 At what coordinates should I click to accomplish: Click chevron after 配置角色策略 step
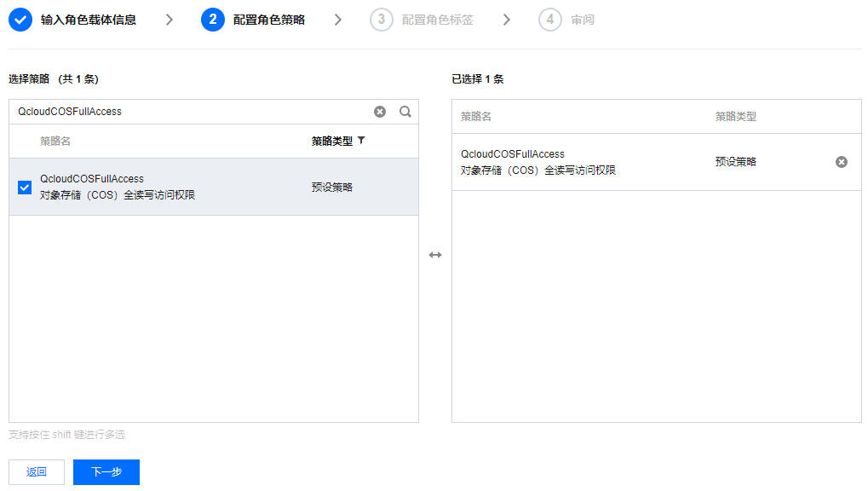[x=338, y=20]
